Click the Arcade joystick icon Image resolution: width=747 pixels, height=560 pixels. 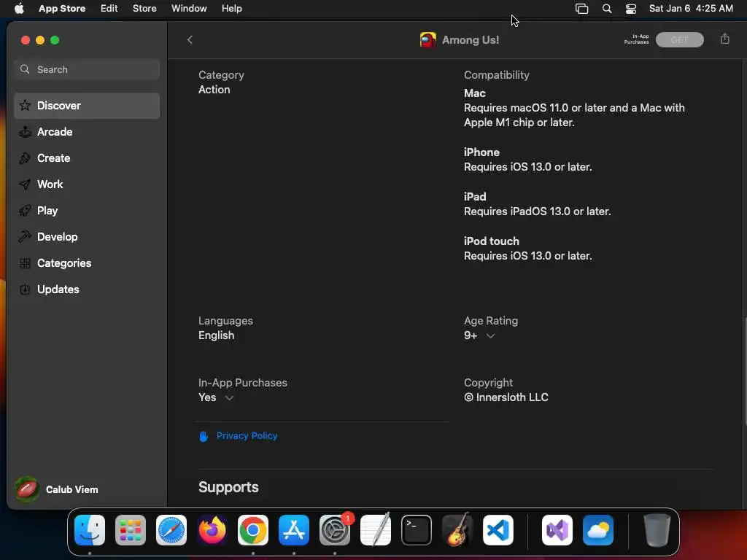coord(25,132)
